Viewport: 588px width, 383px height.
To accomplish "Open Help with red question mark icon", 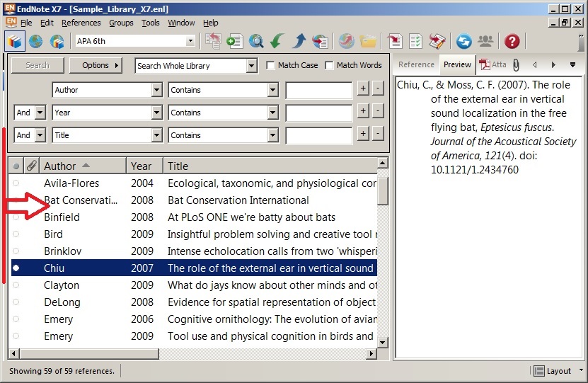I will pos(512,41).
